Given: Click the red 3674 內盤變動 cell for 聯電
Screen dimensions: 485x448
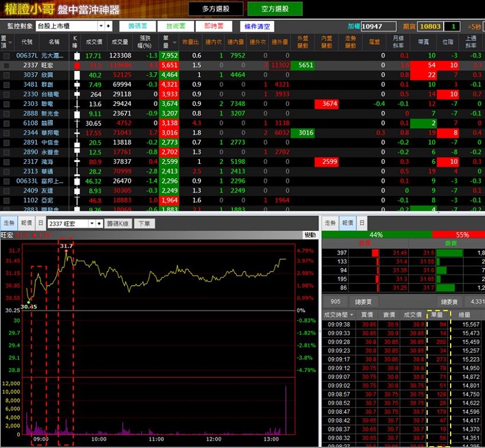Looking at the screenshot, I should tap(326, 104).
